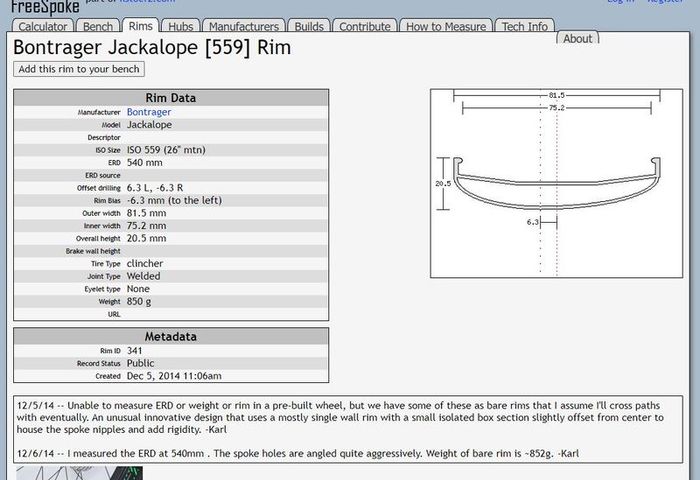Click Add this rim to your bench
The image size is (700, 480).
pyautogui.click(x=79, y=69)
